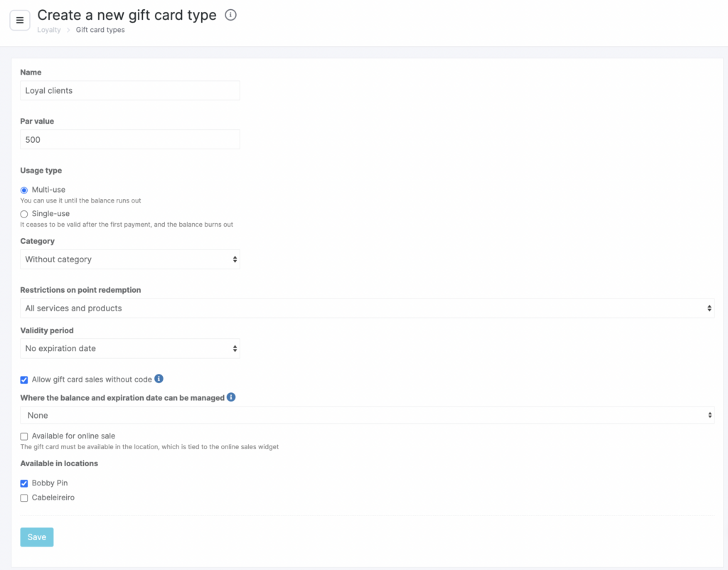Image resolution: width=728 pixels, height=570 pixels.
Task: Click the info icon beside page title
Action: (x=230, y=15)
